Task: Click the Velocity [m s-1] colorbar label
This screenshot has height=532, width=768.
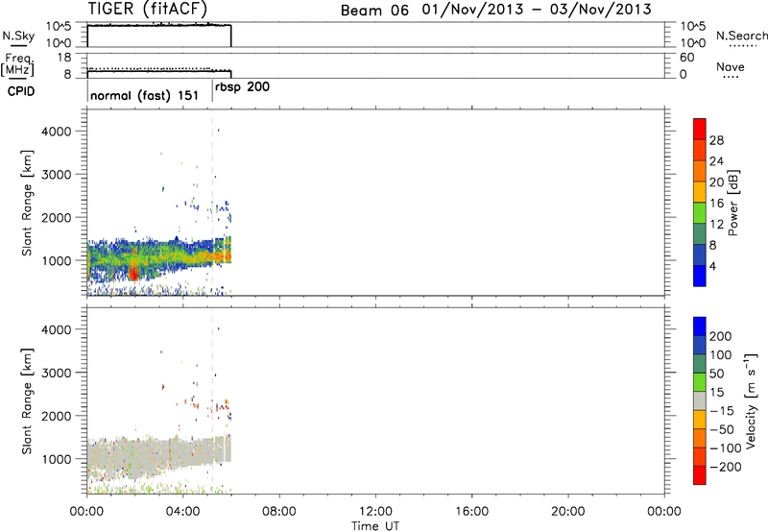Action: click(750, 400)
